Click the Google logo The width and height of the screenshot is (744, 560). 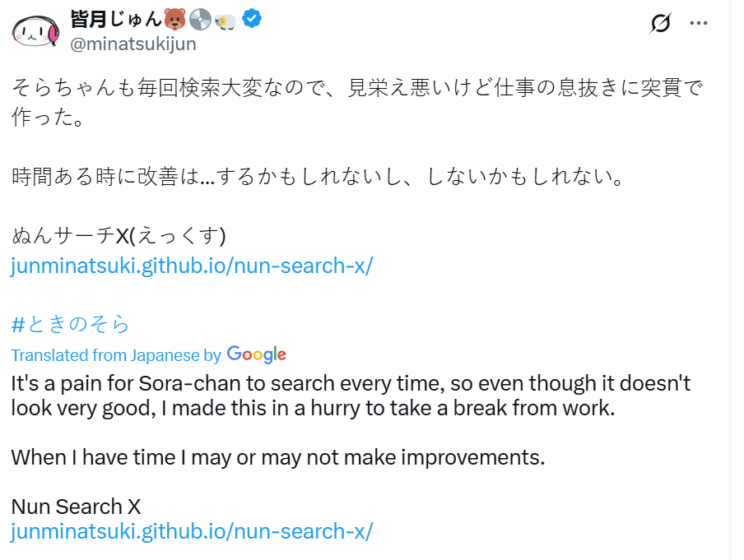tap(257, 354)
